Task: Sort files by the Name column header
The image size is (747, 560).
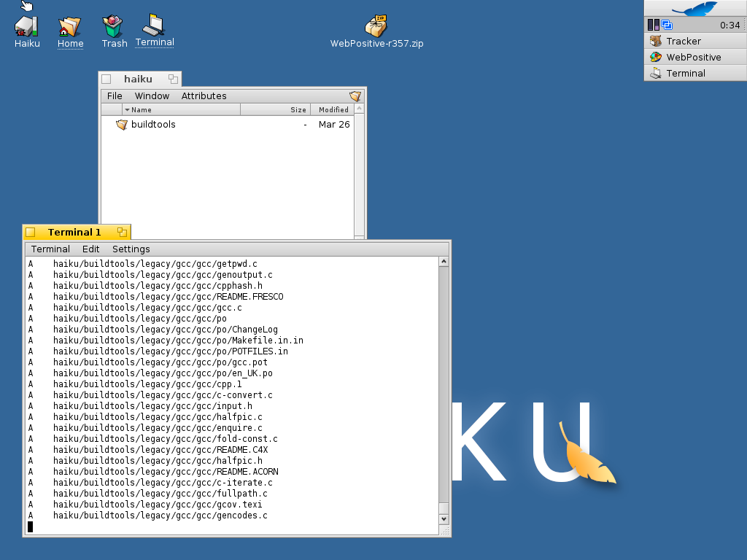Action: 181,110
